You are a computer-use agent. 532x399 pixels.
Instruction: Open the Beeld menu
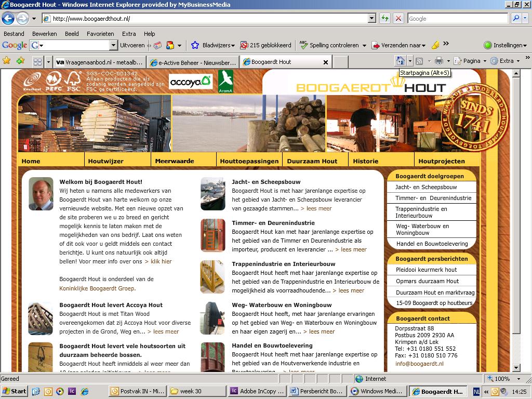(x=72, y=34)
